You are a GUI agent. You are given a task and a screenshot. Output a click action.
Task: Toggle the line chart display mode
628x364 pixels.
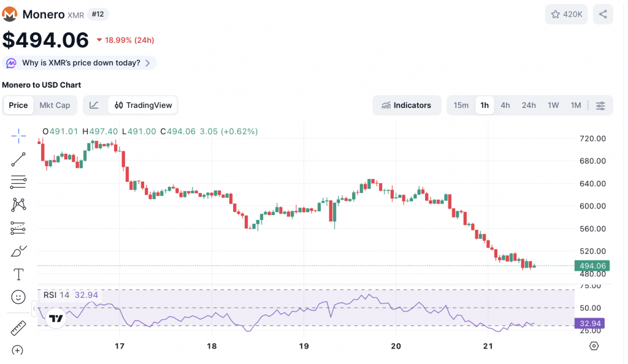94,105
